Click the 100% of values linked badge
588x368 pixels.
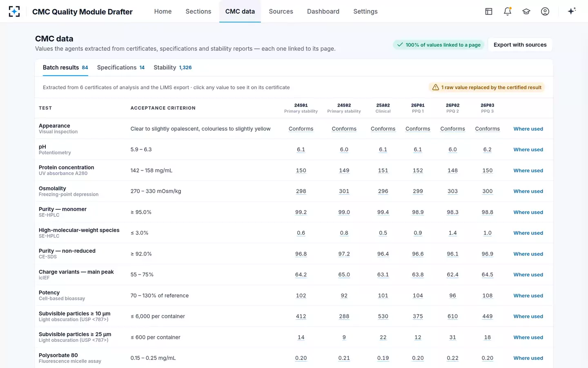coord(439,45)
